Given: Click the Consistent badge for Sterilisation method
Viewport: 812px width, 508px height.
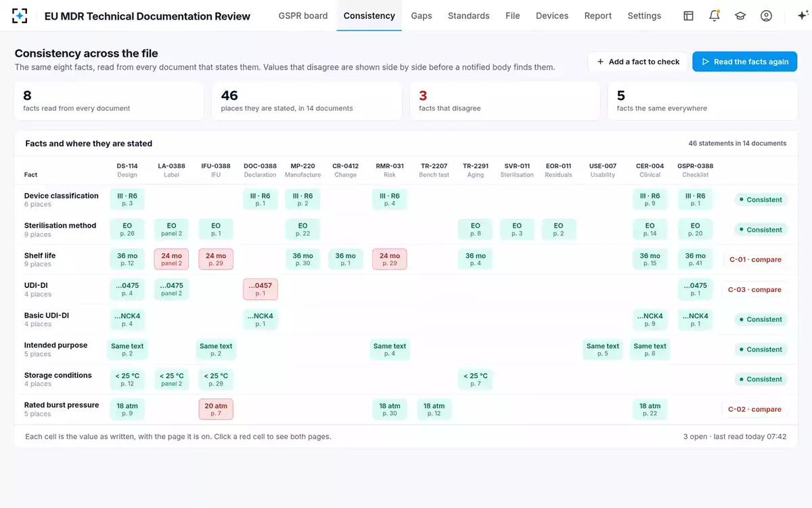Looking at the screenshot, I should [x=761, y=230].
